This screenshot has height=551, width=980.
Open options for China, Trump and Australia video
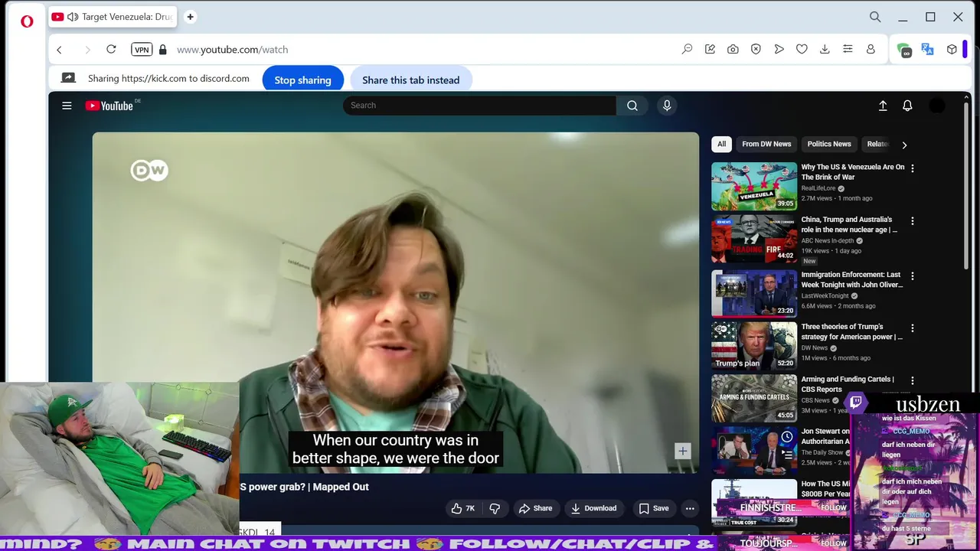(x=912, y=221)
